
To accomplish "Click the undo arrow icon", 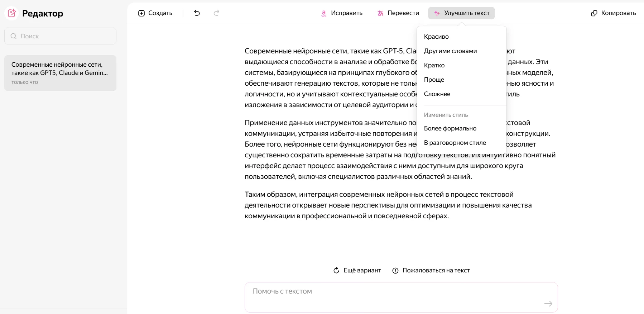I will tap(197, 13).
